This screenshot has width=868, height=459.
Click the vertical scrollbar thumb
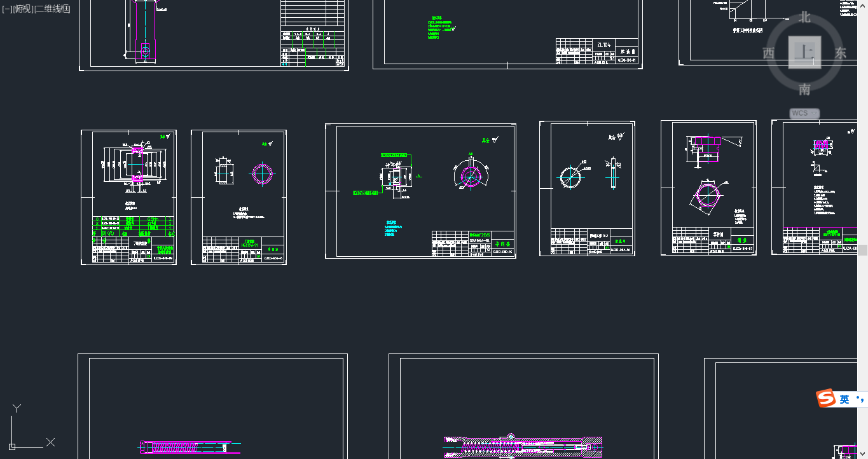tap(863, 250)
